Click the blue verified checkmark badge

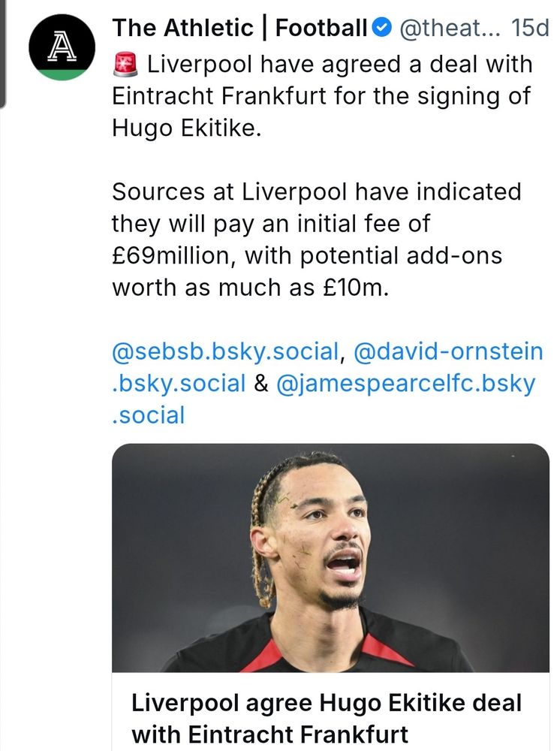click(x=382, y=29)
